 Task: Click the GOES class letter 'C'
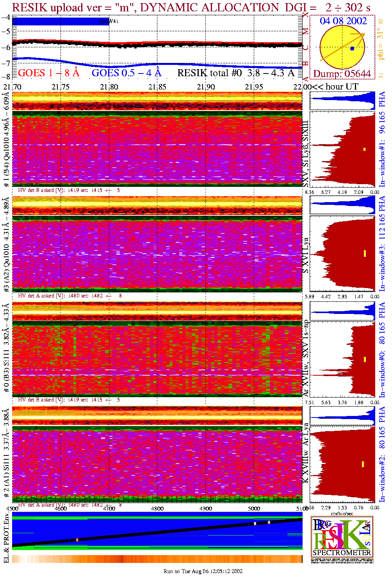pyautogui.click(x=306, y=47)
